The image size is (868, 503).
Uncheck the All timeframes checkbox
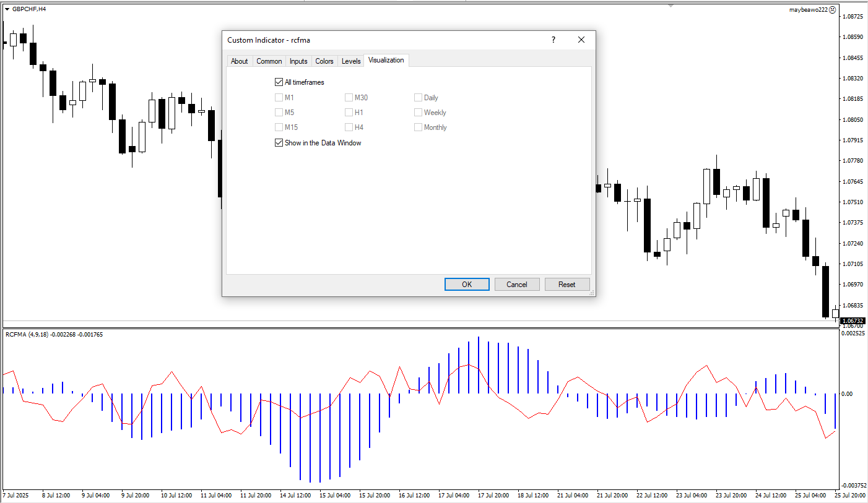[279, 82]
